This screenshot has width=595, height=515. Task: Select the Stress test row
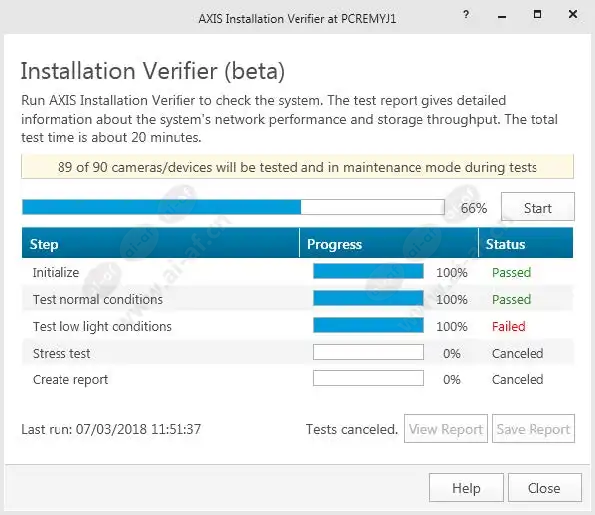click(x=298, y=353)
